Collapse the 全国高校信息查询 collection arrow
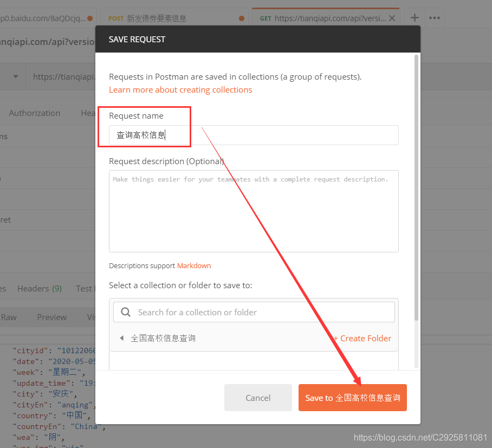 (x=122, y=338)
